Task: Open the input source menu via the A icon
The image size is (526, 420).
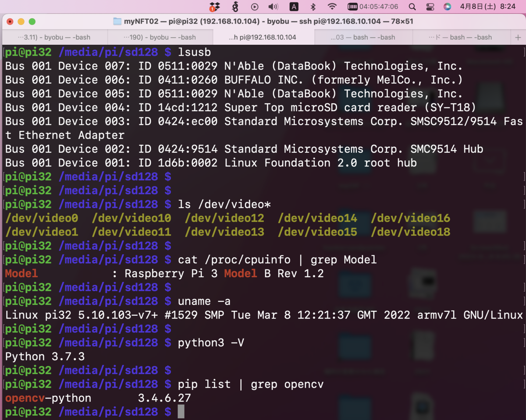Action: pyautogui.click(x=294, y=7)
